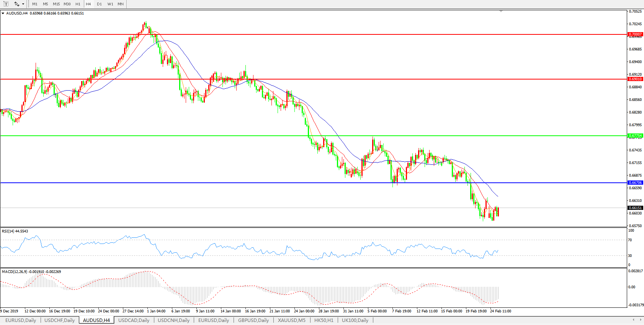Image resolution: width=644 pixels, height=325 pixels.
Task: Set timeframe to MN monthly
Action: tap(121, 4)
